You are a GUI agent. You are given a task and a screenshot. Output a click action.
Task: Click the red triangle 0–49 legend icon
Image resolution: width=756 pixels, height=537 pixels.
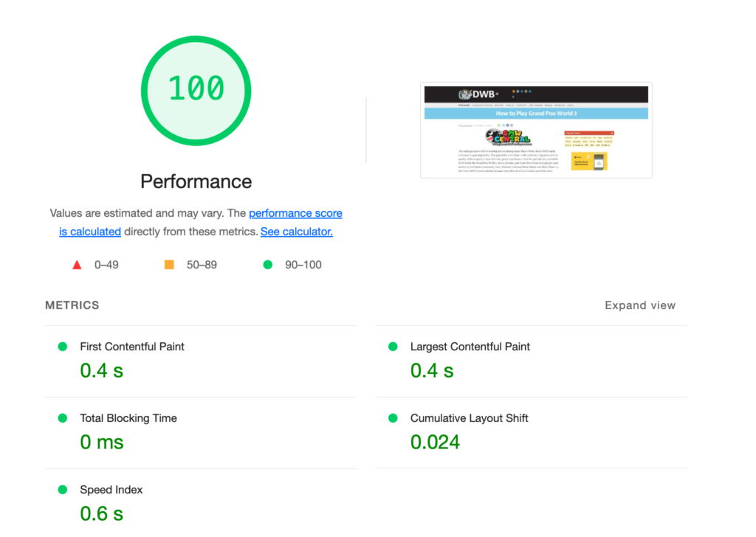point(77,265)
